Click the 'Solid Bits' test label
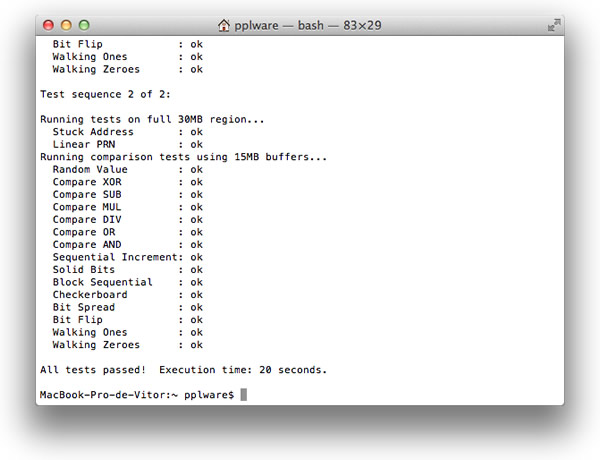Image resolution: width=600 pixels, height=460 pixels. coord(84,269)
